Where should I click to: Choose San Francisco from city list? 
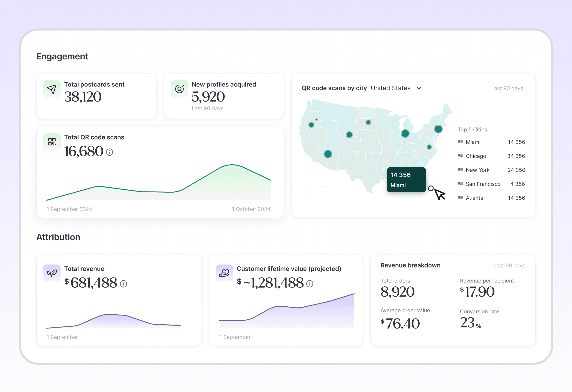click(483, 184)
